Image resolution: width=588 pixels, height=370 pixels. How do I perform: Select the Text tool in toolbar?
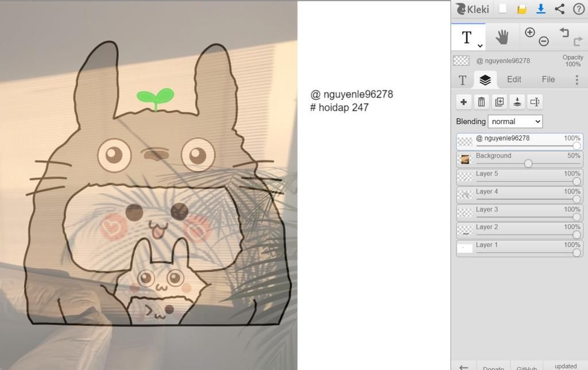pos(467,37)
